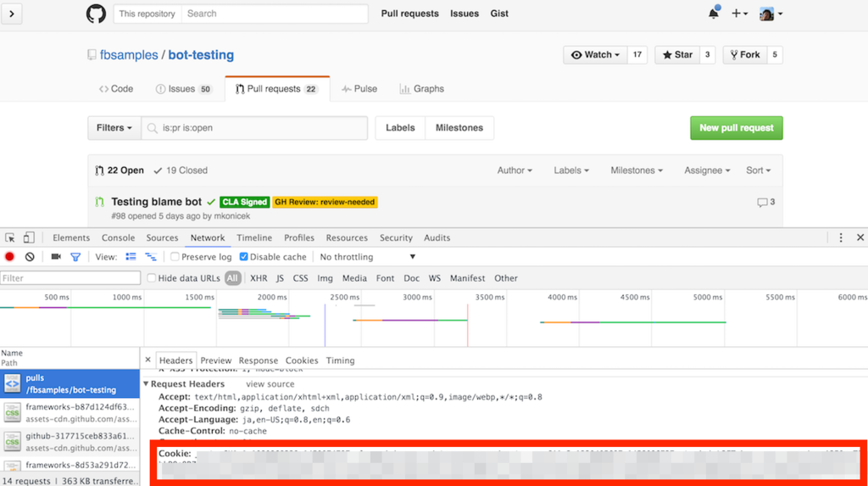Filter requests by Media
868x486 pixels.
pos(354,278)
